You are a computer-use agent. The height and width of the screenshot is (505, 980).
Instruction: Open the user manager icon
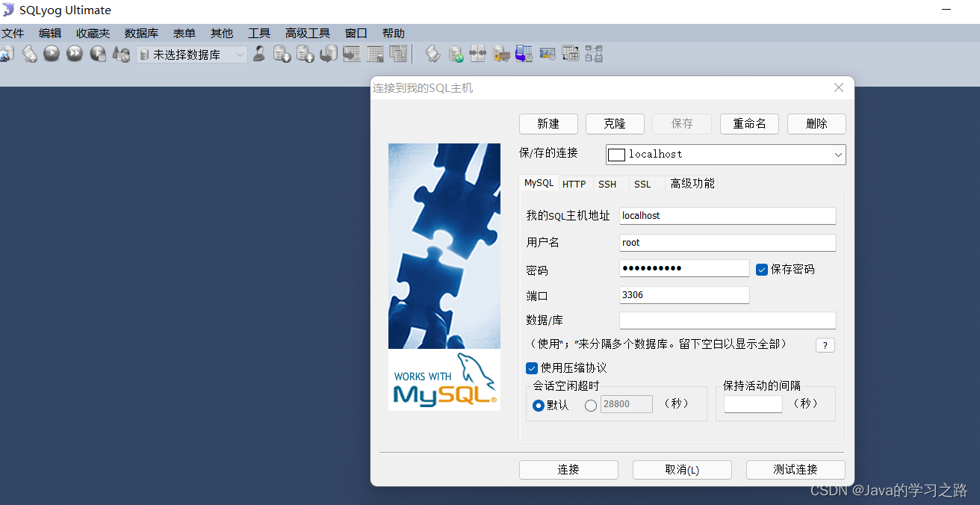point(259,54)
